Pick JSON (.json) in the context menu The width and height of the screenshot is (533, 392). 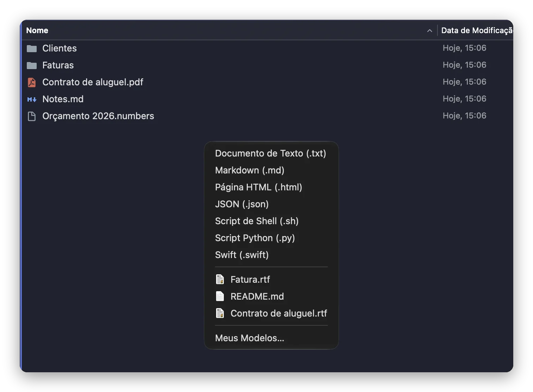point(271,204)
